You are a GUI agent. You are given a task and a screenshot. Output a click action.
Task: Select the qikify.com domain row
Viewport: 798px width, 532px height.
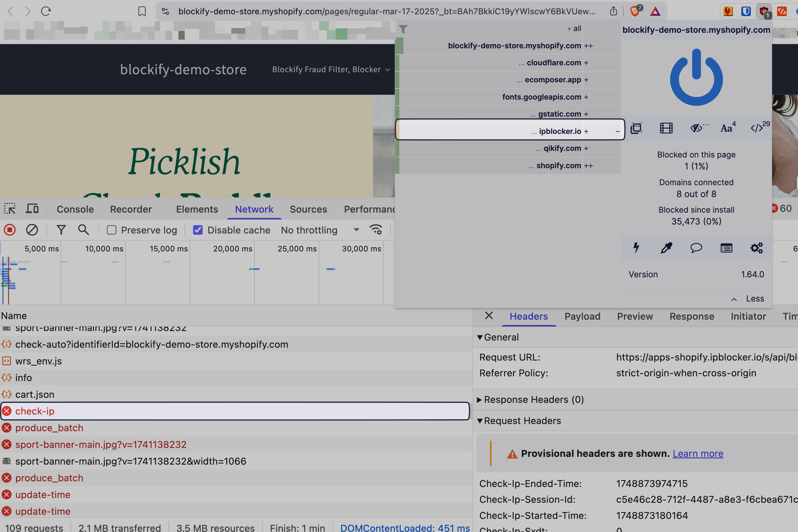508,148
